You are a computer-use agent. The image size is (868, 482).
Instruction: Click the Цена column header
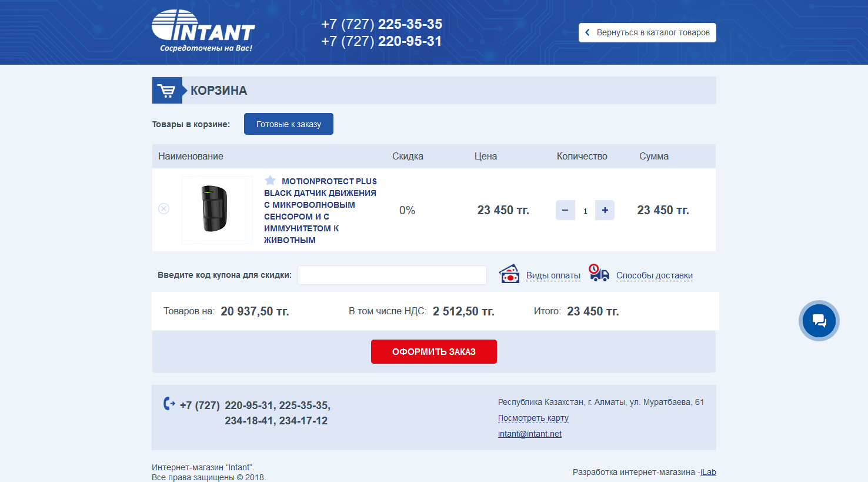coord(486,156)
